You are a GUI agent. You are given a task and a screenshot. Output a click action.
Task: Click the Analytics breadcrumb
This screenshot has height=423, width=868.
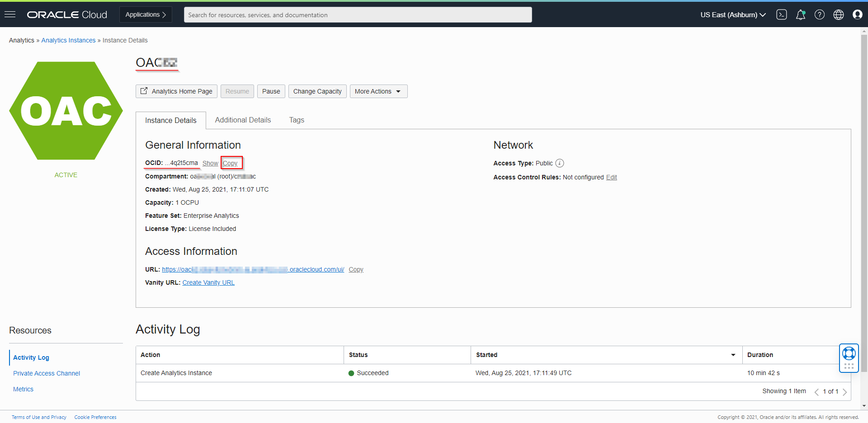point(22,40)
